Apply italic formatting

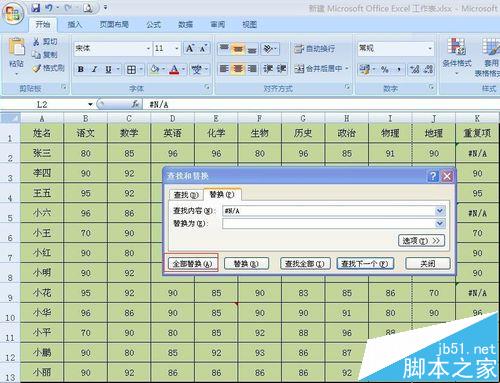[x=94, y=69]
